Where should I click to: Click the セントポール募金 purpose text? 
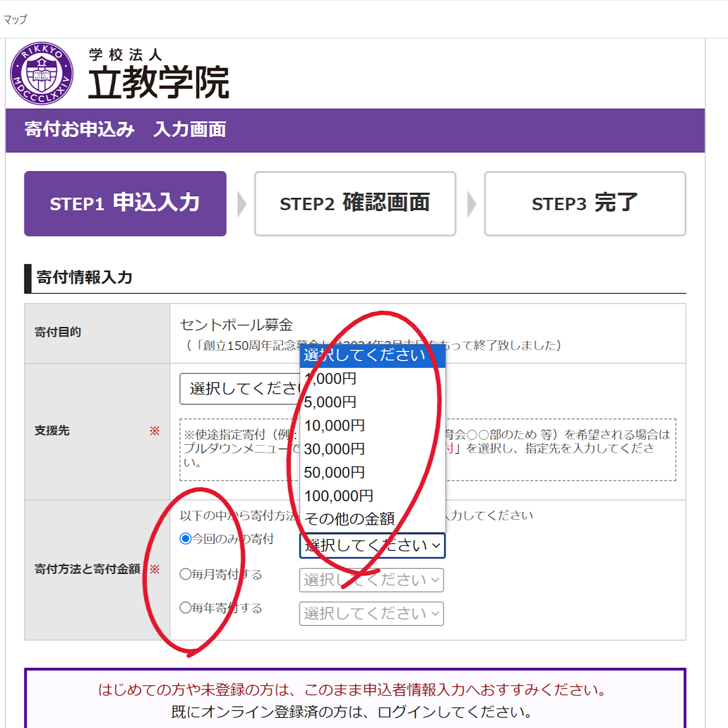point(237,325)
